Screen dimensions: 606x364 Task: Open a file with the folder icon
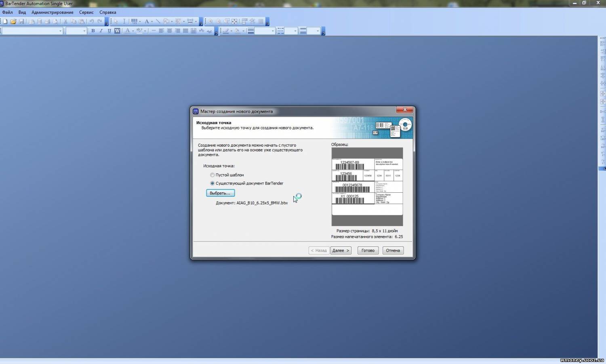[13, 21]
